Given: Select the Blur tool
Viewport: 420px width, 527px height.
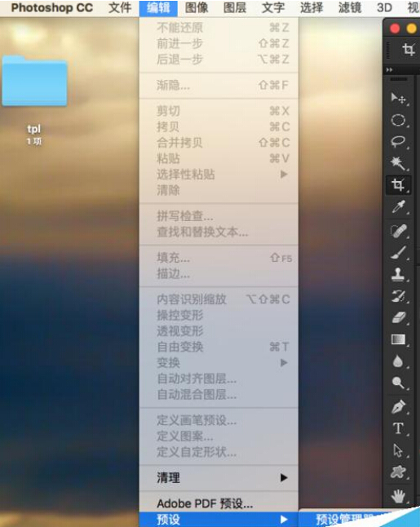Looking at the screenshot, I should (398, 361).
